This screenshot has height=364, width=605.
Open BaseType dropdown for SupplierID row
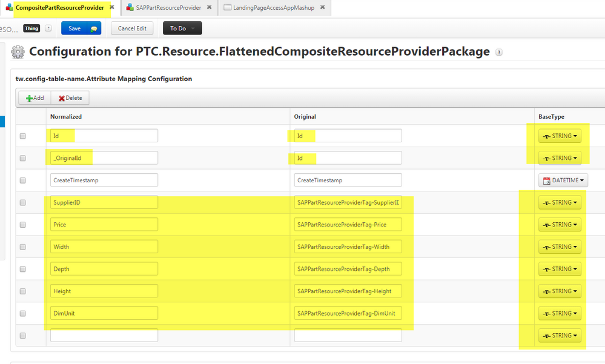click(560, 202)
